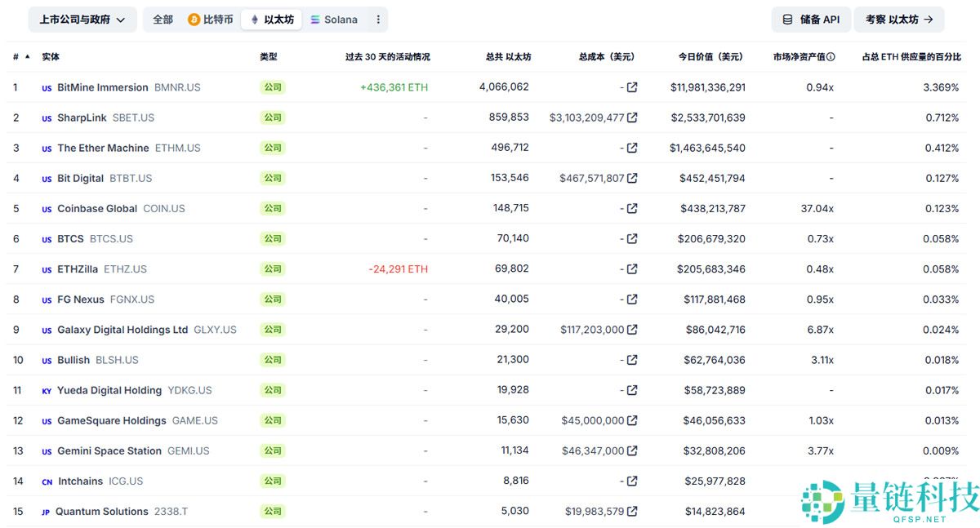Viewport: 980px width, 528px height.
Task: Click the BTCS.US ticker text
Action: pos(111,238)
